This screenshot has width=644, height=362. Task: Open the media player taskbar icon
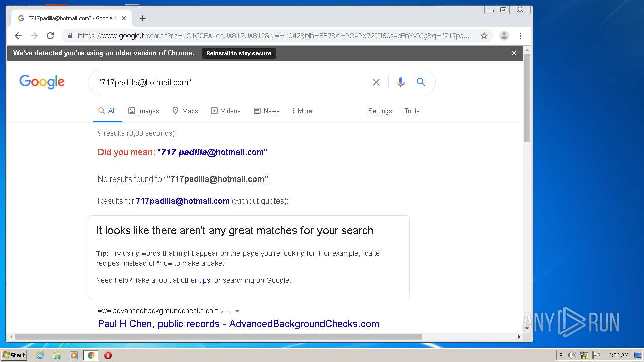coord(74,355)
